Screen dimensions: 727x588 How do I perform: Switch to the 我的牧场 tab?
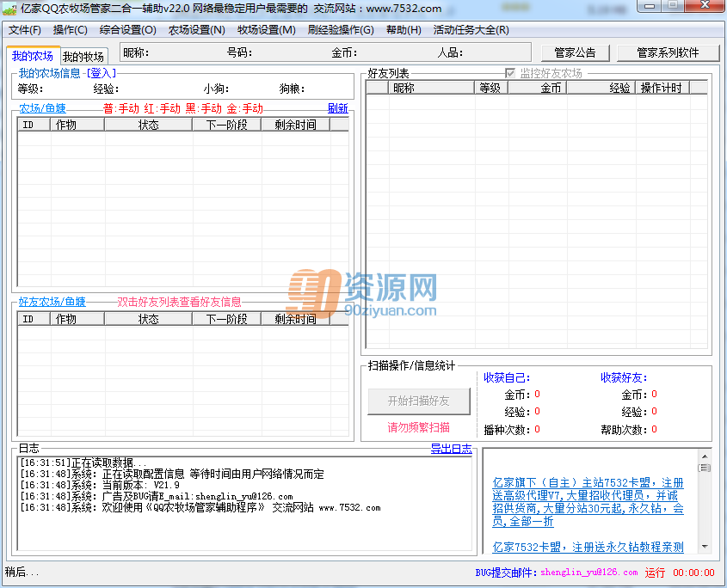[x=84, y=57]
